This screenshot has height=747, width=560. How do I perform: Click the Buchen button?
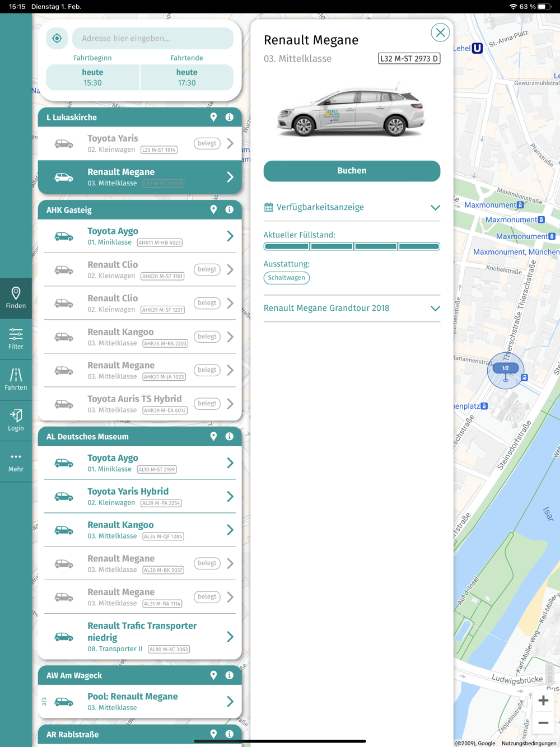352,171
